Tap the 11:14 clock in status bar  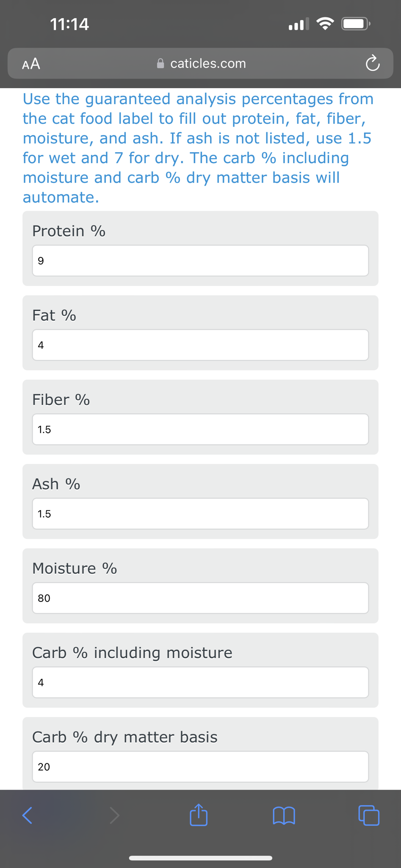point(69,24)
